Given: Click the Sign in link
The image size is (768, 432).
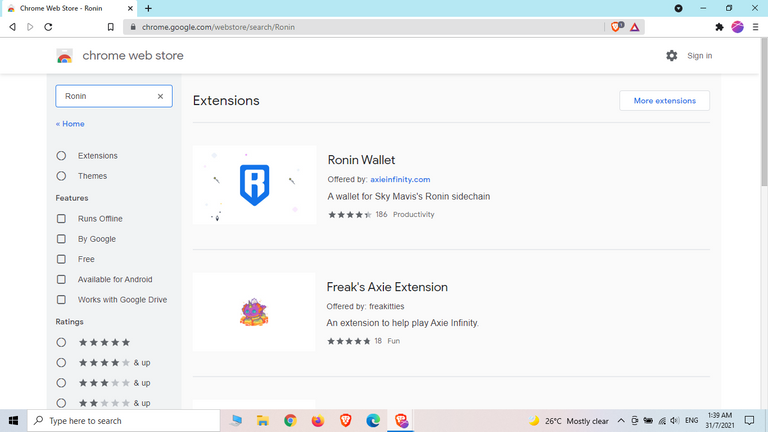Looking at the screenshot, I should (x=699, y=56).
